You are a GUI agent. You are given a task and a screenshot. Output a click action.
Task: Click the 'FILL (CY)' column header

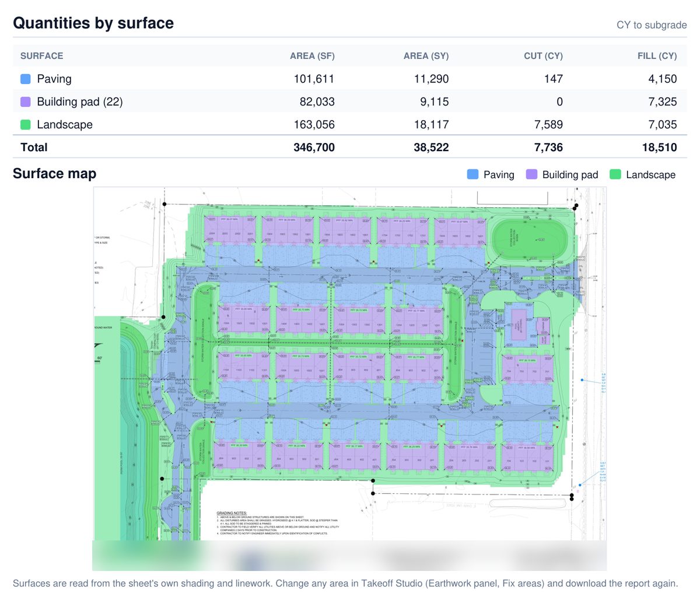(657, 56)
